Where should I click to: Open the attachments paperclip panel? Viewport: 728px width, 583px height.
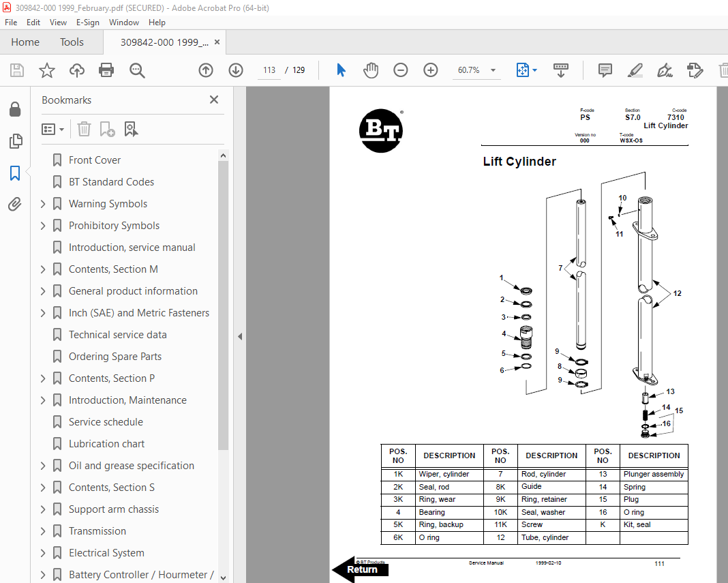pyautogui.click(x=15, y=204)
